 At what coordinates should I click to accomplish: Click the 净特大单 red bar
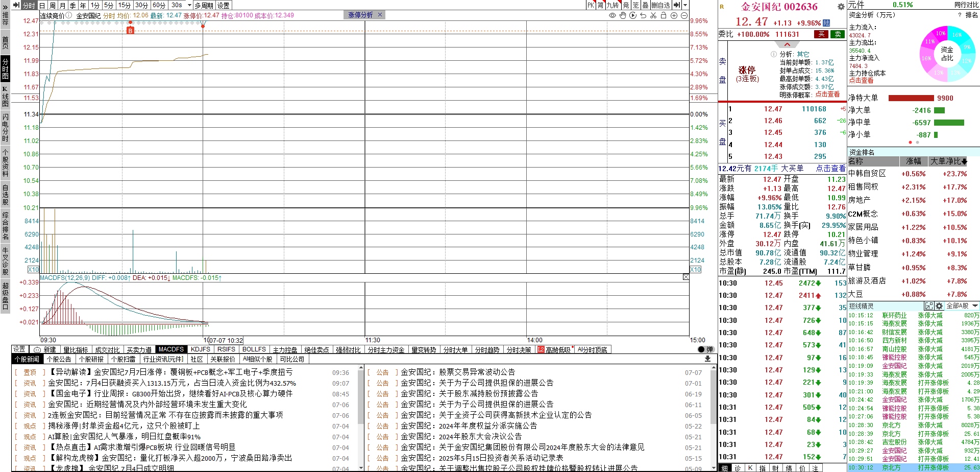tap(912, 98)
